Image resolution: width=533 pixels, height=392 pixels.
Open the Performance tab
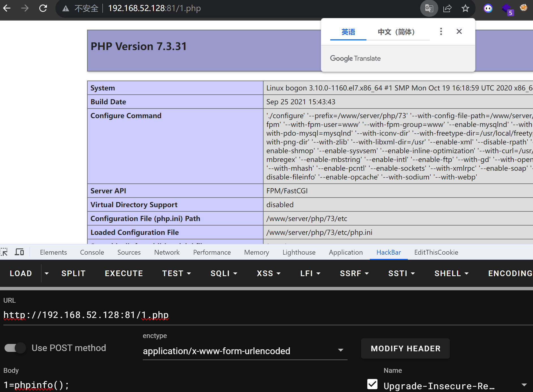[212, 252]
